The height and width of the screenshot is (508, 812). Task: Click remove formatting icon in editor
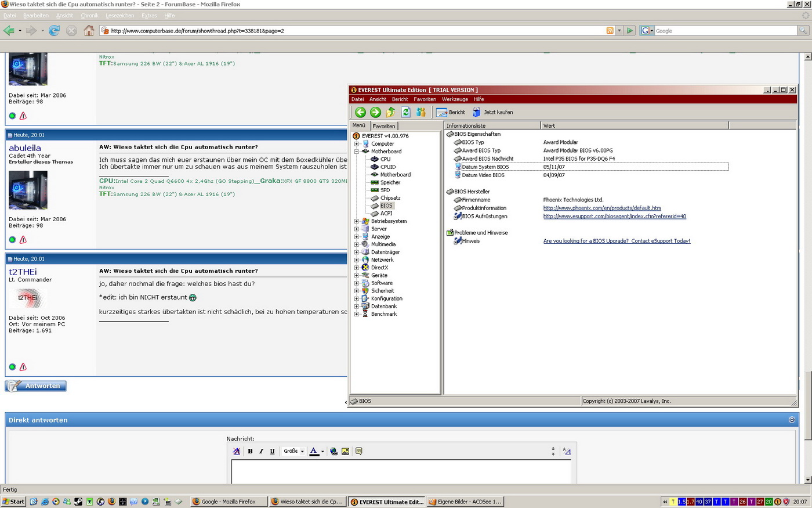coord(236,451)
